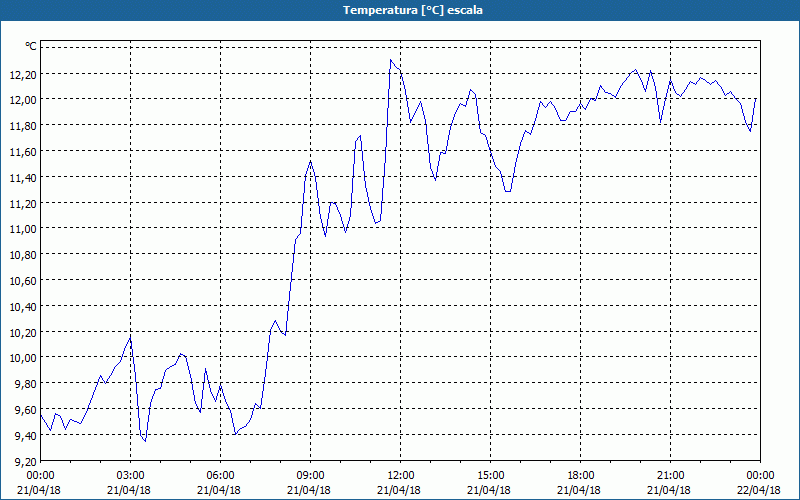Image resolution: width=800 pixels, height=500 pixels.
Task: Select the 10,20 y-axis value
Action: coord(23,333)
